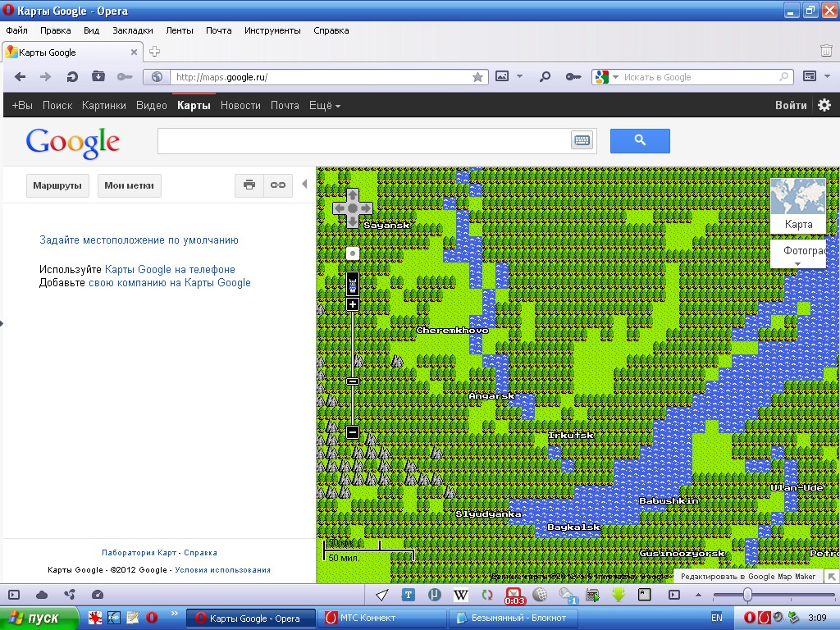The width and height of the screenshot is (840, 630).
Task: Open Google settings gear icon
Action: coord(824,105)
